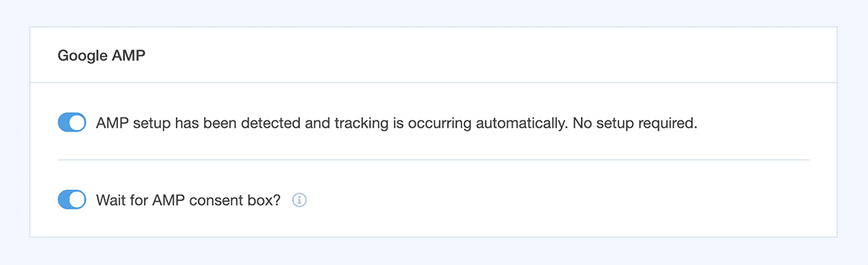868x265 pixels.
Task: Toggle the AMP setup detected switch
Action: [x=72, y=123]
